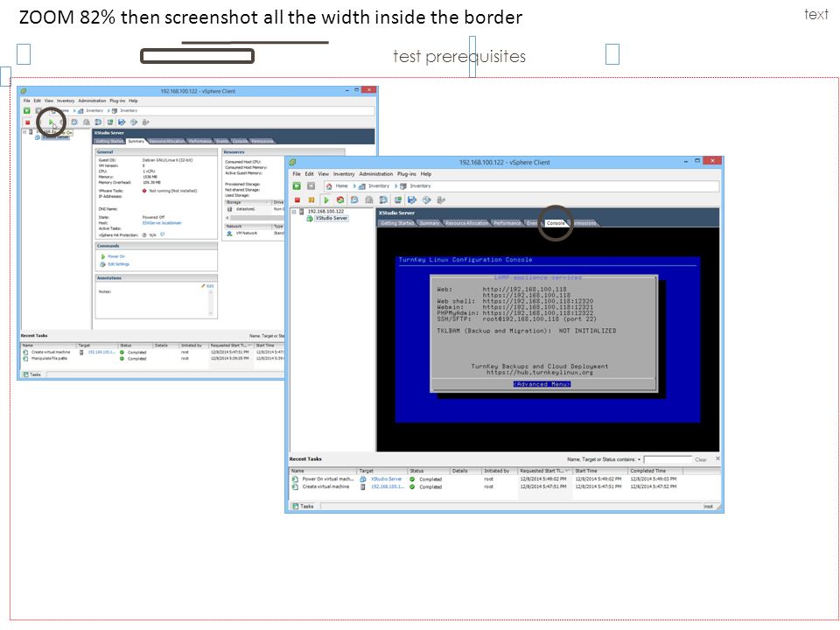Click yellow Suspend icon in Console window

[x=311, y=200]
